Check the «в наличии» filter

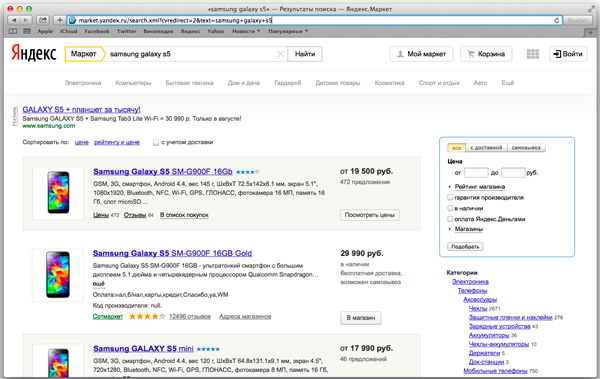pos(450,208)
